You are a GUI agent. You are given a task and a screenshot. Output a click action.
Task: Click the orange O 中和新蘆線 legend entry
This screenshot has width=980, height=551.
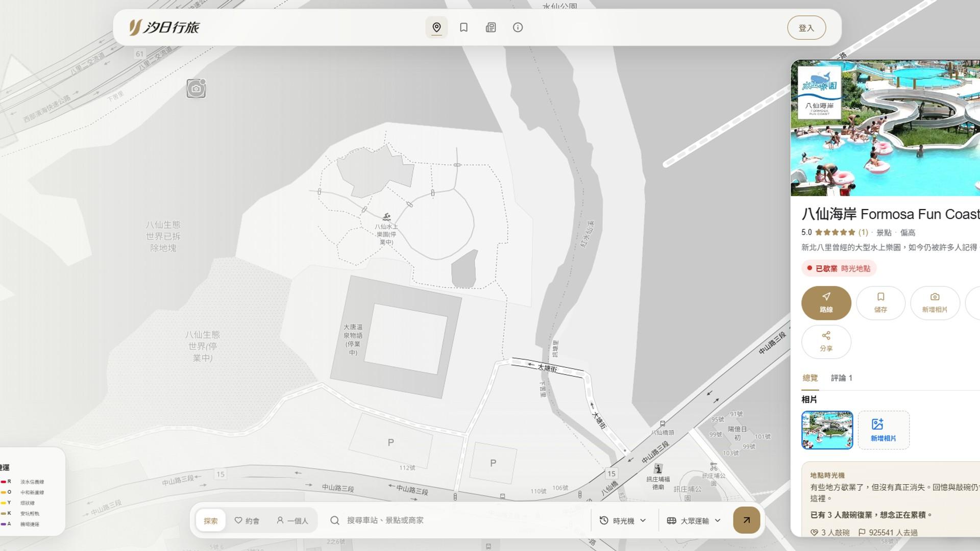point(22,492)
